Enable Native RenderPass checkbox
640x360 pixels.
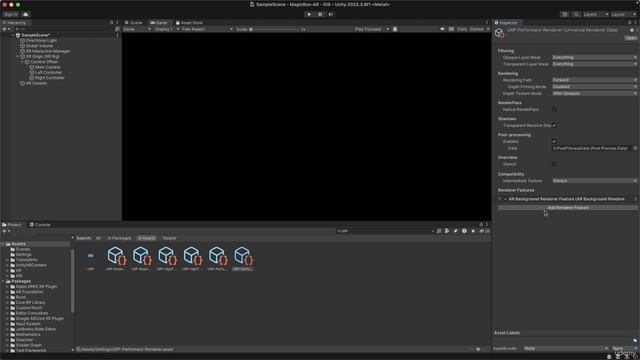pyautogui.click(x=554, y=109)
